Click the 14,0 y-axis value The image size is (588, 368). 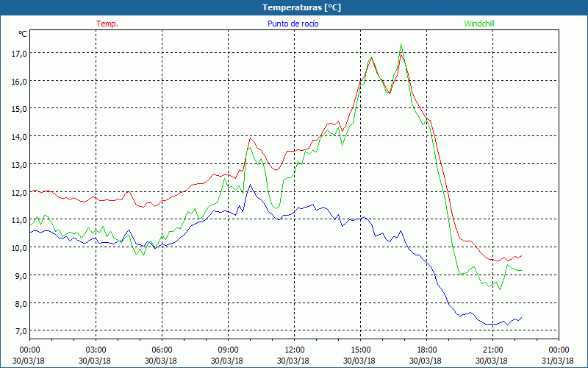20,137
